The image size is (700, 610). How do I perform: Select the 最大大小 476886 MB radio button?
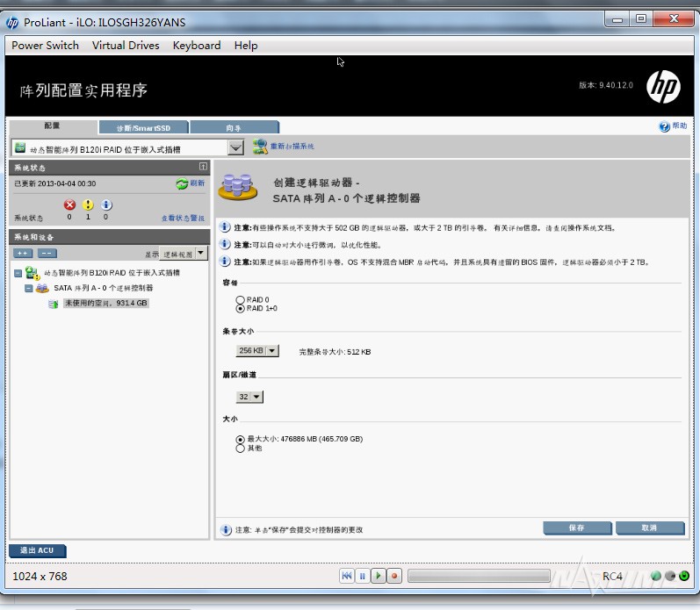tap(240, 439)
